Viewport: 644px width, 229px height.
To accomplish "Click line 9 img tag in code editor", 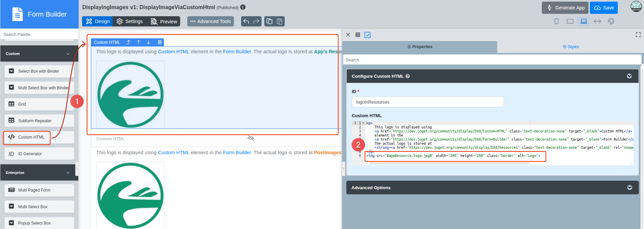I will point(453,156).
